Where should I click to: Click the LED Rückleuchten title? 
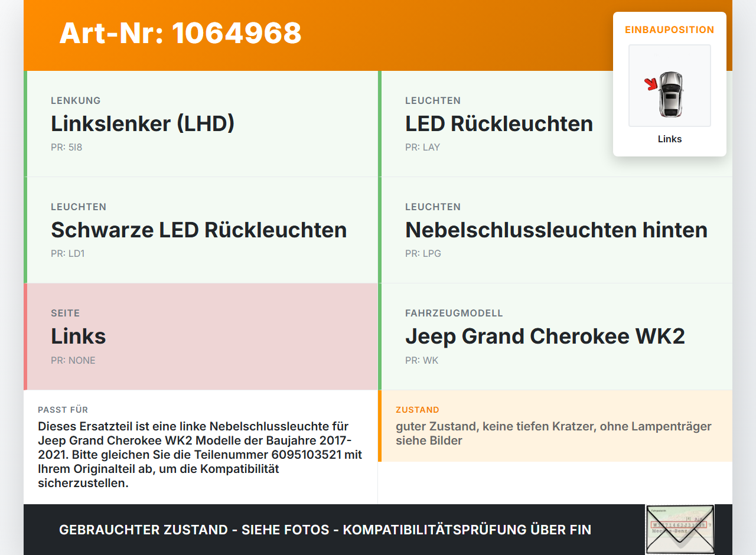499,124
